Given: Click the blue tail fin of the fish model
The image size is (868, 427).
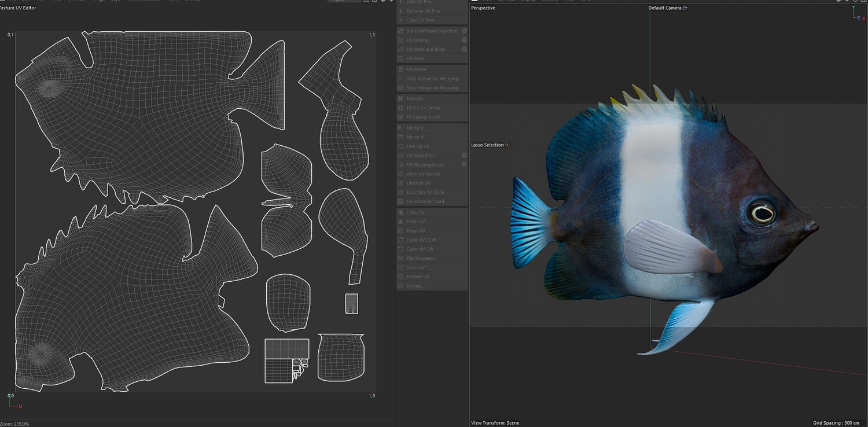Looking at the screenshot, I should click(x=531, y=223).
